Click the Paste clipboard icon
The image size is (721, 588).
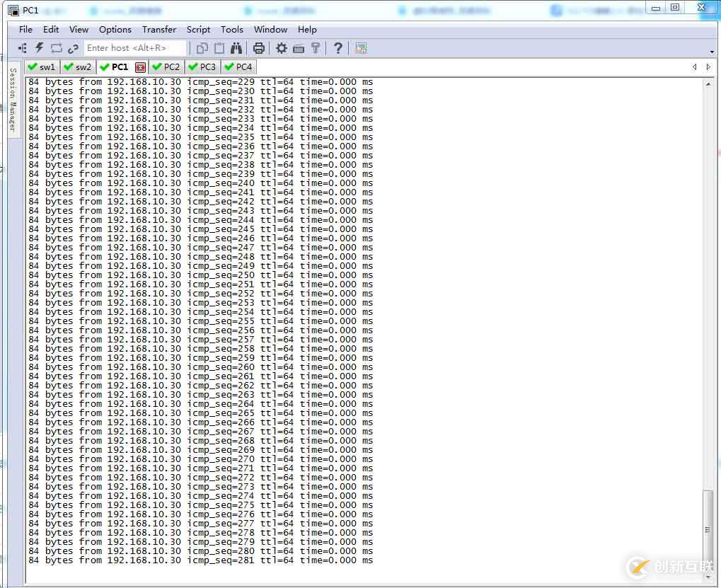(x=219, y=48)
